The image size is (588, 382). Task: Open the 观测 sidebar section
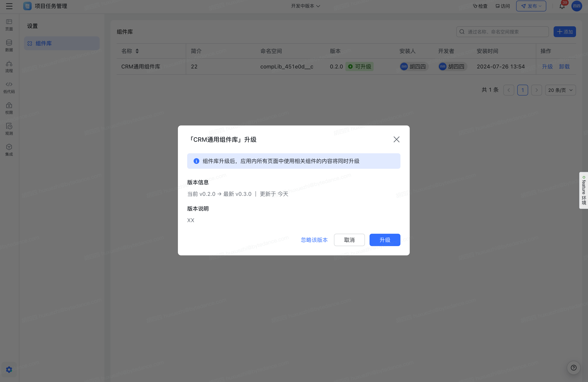[9, 129]
